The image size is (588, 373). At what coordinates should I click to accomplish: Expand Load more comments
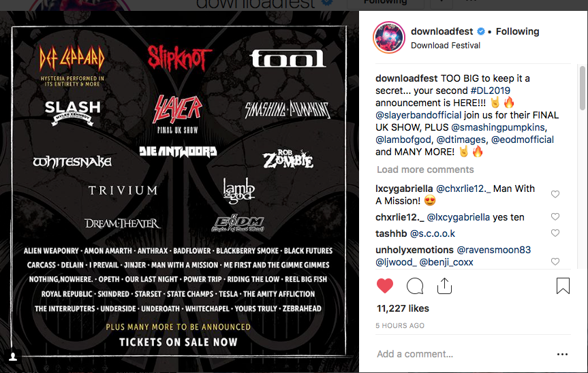pyautogui.click(x=425, y=169)
